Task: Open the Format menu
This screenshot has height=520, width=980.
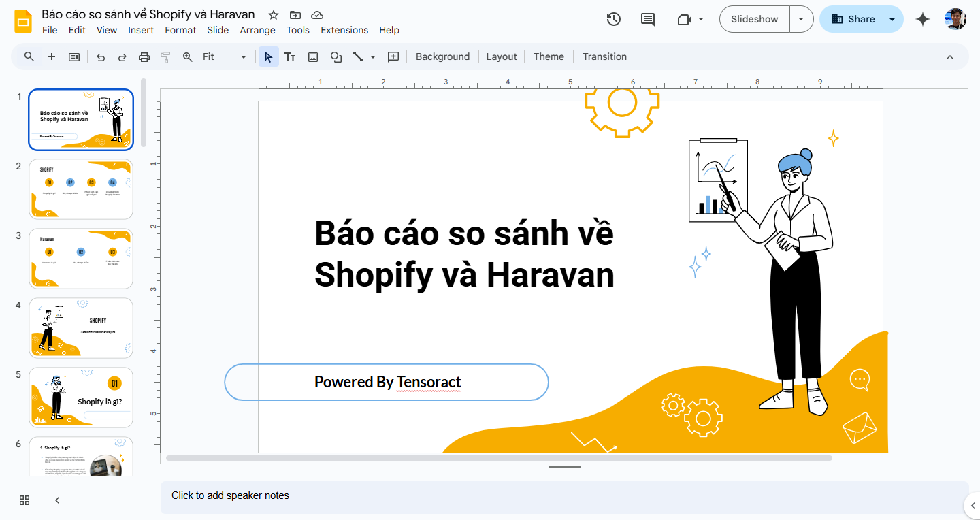Action: 180,30
